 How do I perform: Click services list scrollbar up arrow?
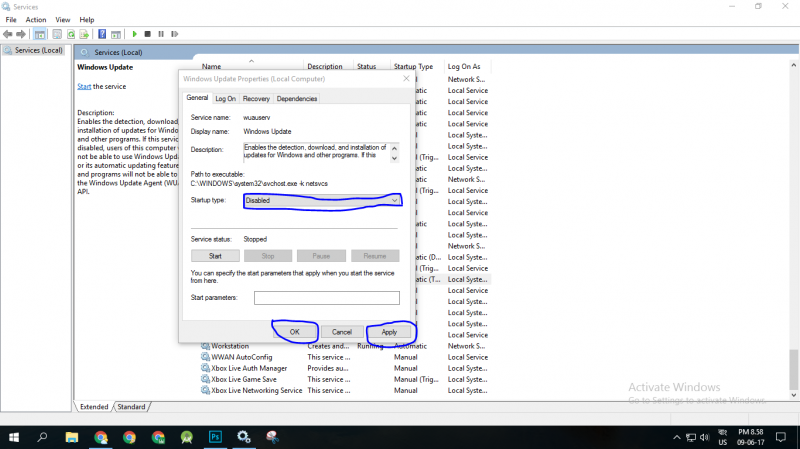pyautogui.click(x=793, y=65)
